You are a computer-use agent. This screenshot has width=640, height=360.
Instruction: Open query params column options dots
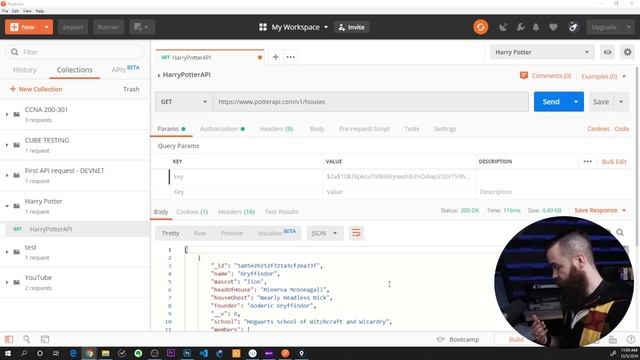[x=587, y=162]
